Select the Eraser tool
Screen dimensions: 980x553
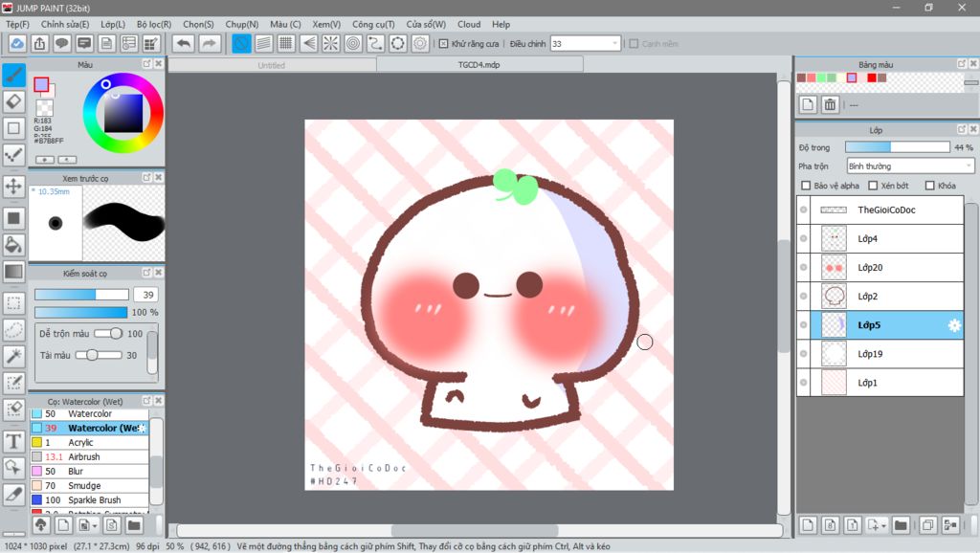pos(13,101)
